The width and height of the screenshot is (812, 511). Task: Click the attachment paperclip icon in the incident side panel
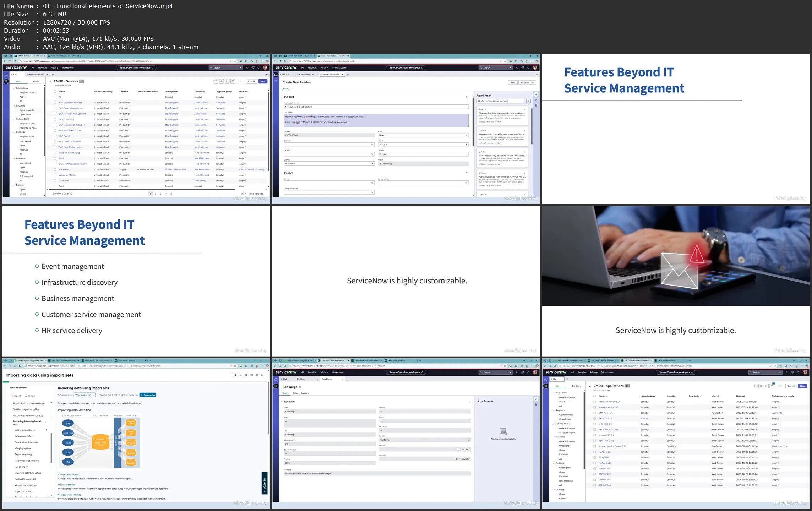536,100
